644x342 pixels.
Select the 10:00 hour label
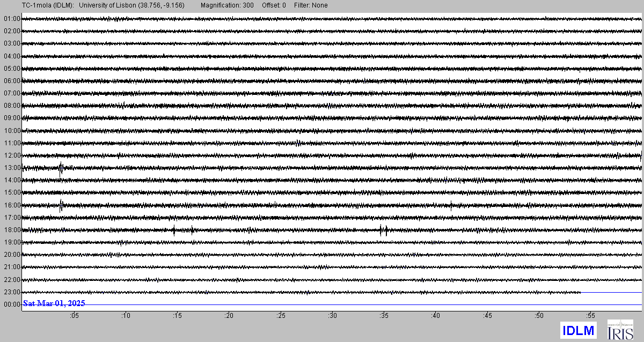click(12, 130)
